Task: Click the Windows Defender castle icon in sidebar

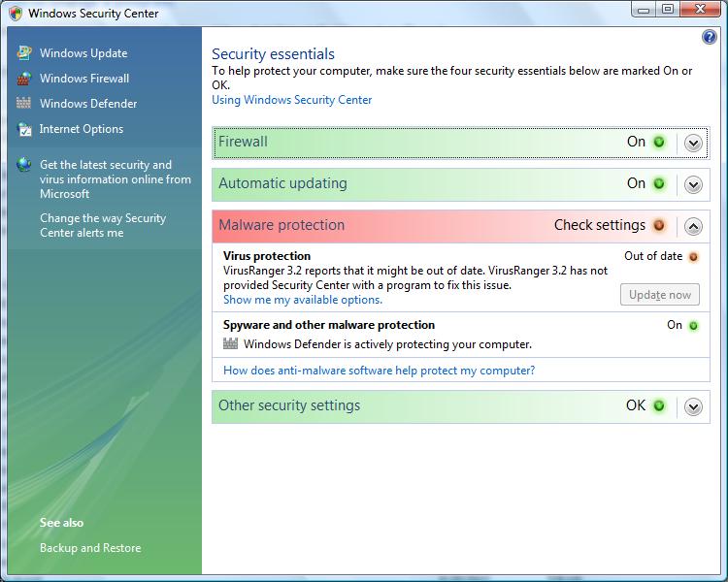Action: tap(23, 103)
